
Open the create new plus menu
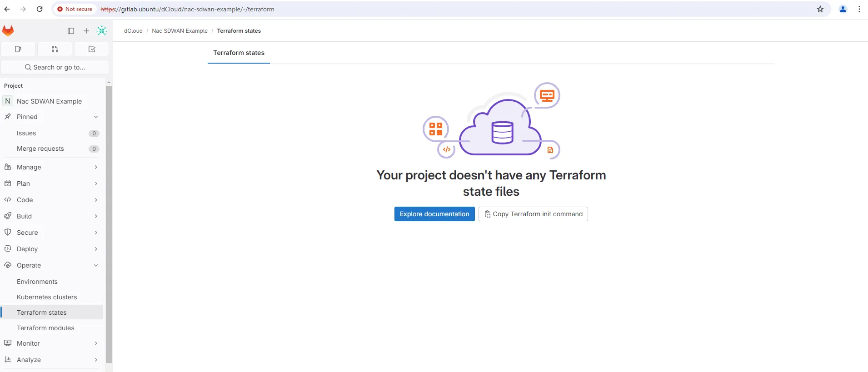(86, 31)
